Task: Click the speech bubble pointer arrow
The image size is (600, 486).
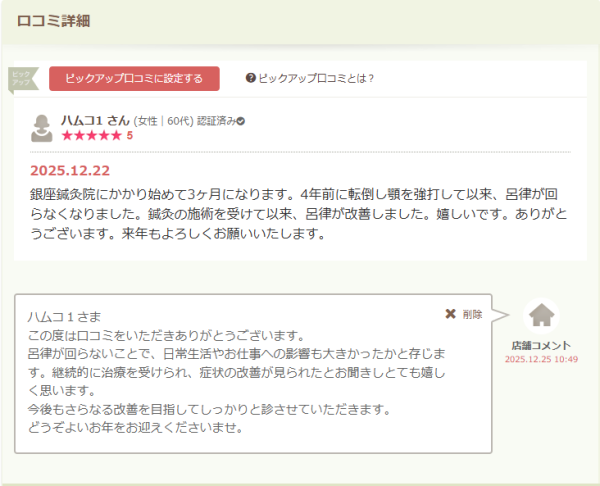Action: 501,315
